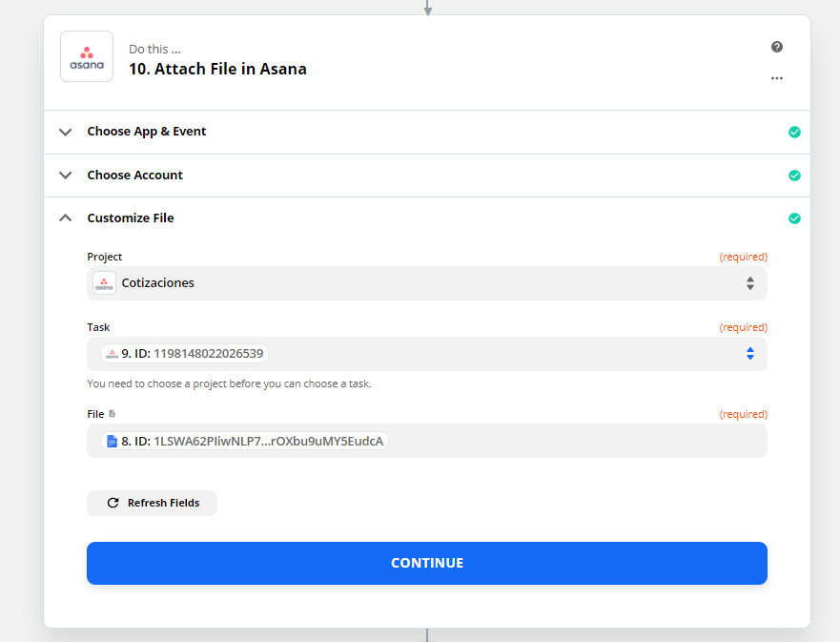Click the Google Docs icon in File pill

pyautogui.click(x=112, y=441)
